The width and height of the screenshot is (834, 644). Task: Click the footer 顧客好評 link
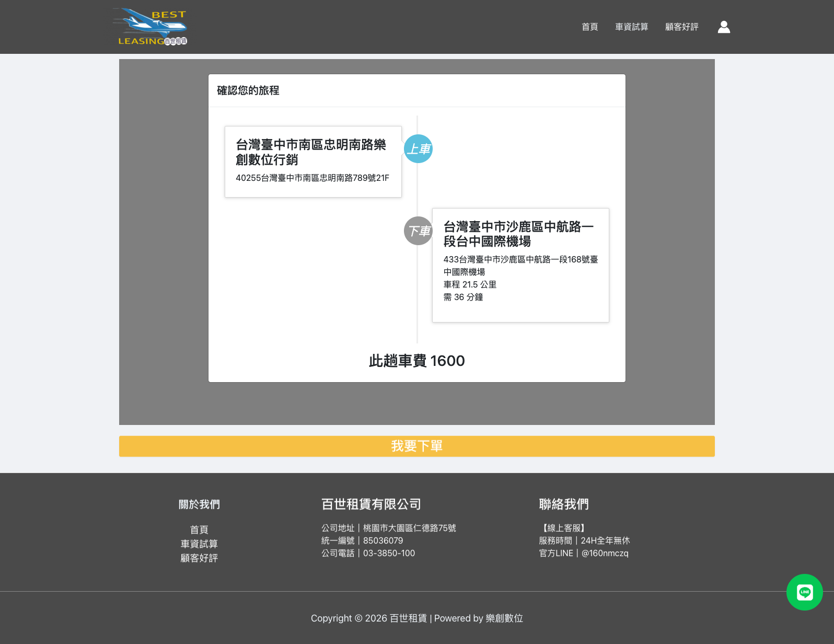pos(199,558)
